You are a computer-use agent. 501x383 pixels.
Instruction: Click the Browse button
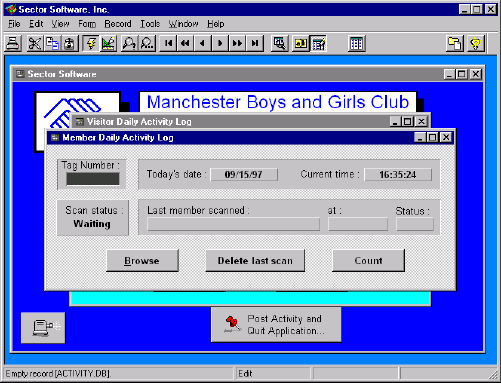[x=142, y=261]
